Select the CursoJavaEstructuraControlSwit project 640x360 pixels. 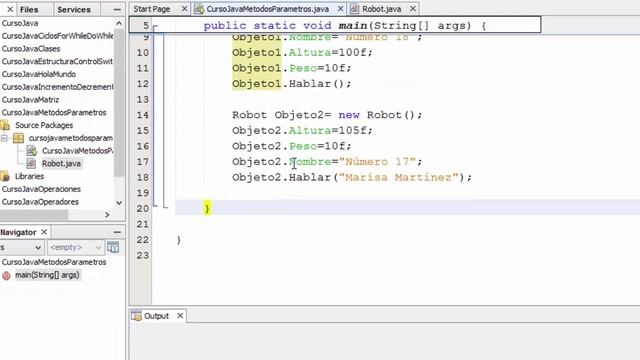click(57, 61)
